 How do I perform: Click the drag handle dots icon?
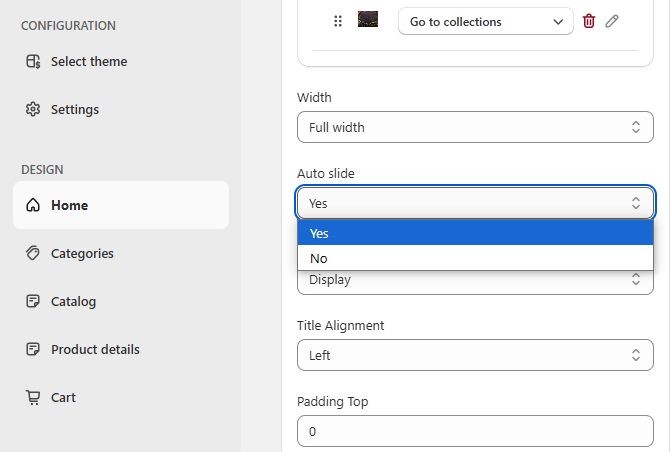(x=338, y=21)
